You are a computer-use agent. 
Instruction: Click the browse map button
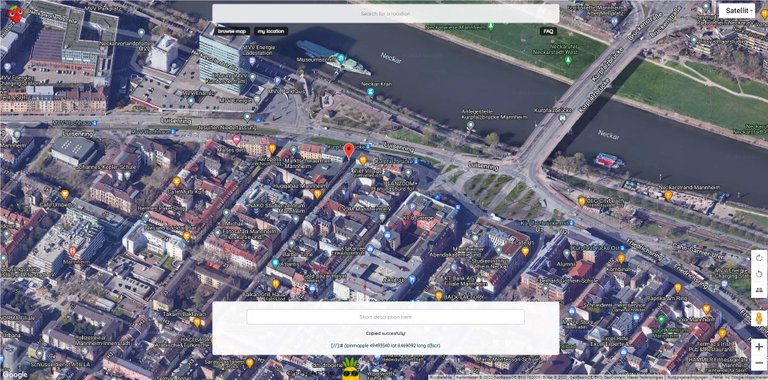tap(232, 31)
